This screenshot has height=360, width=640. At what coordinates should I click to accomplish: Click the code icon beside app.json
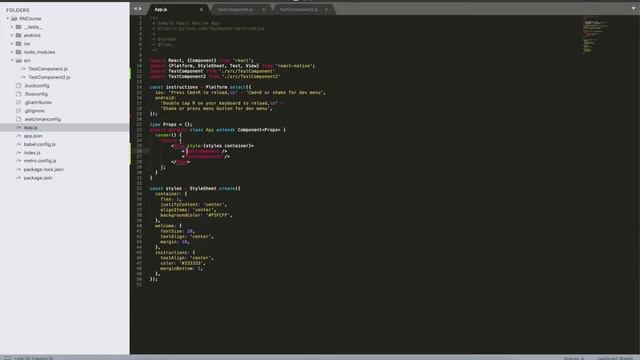tap(18, 136)
